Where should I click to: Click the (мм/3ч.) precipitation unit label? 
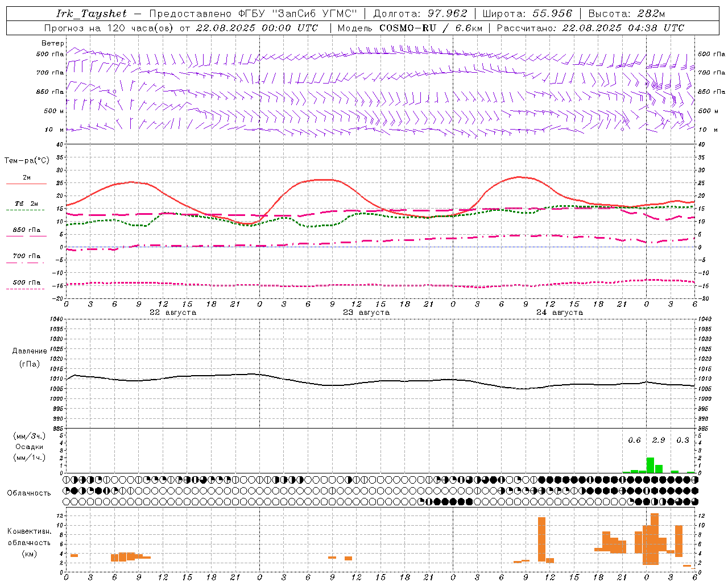click(x=30, y=436)
